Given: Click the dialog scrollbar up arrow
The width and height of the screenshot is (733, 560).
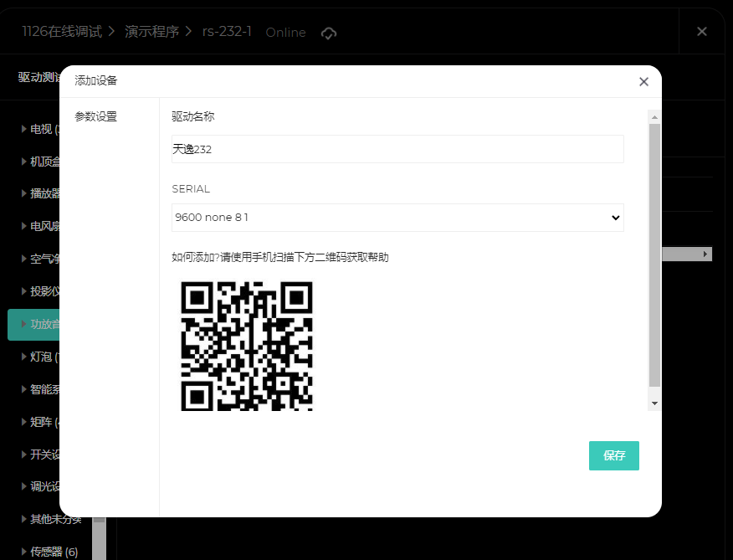Looking at the screenshot, I should (654, 117).
